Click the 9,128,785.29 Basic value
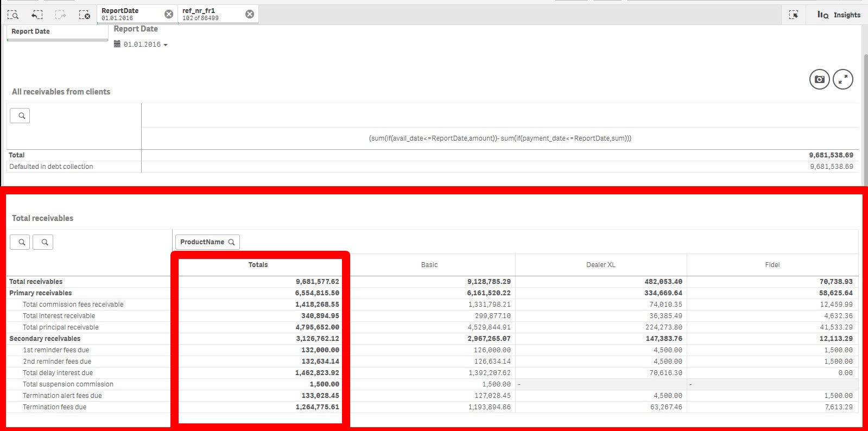The height and width of the screenshot is (431, 868). coord(489,282)
